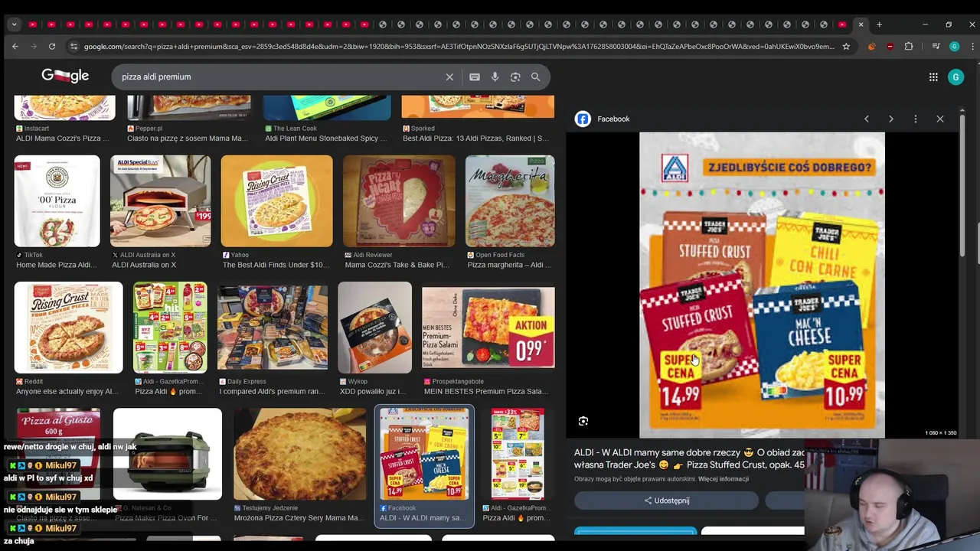Go to Google home via logo
This screenshot has height=551, width=980.
point(65,76)
